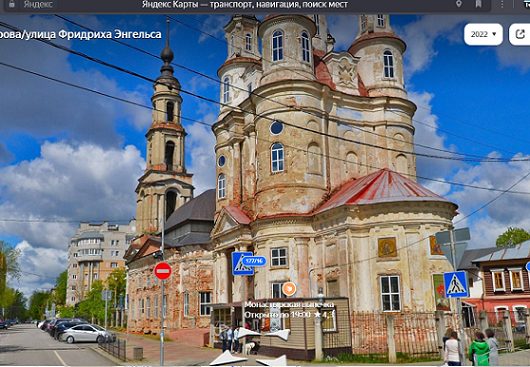This screenshot has width=530, height=367.
Task: Open the Монастырская выпечка place label
Action: [x=289, y=304]
